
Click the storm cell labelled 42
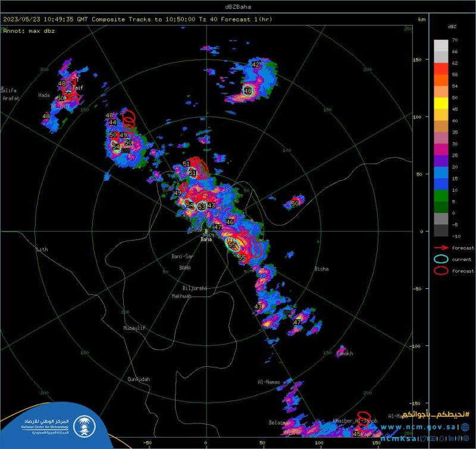click(x=256, y=64)
